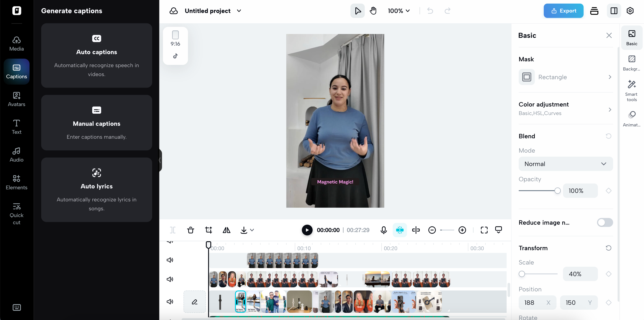The height and width of the screenshot is (320, 644).
Task: Click the mirror flip icon
Action: pyautogui.click(x=226, y=230)
